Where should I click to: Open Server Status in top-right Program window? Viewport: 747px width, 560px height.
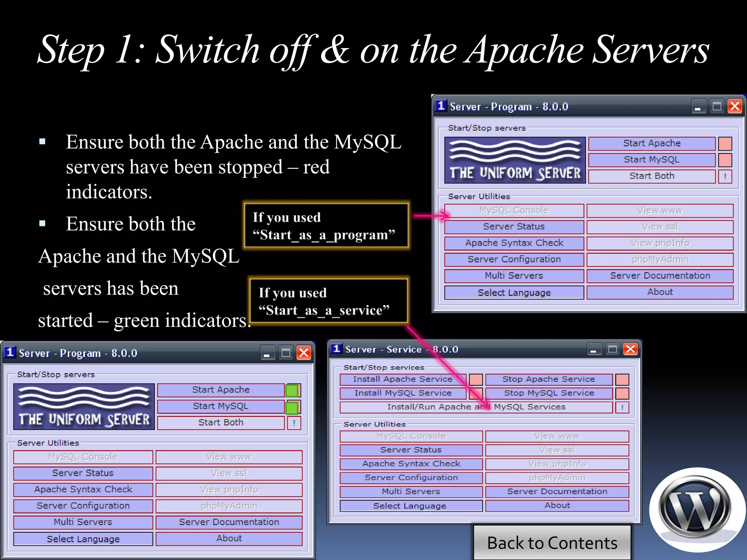[x=514, y=227]
